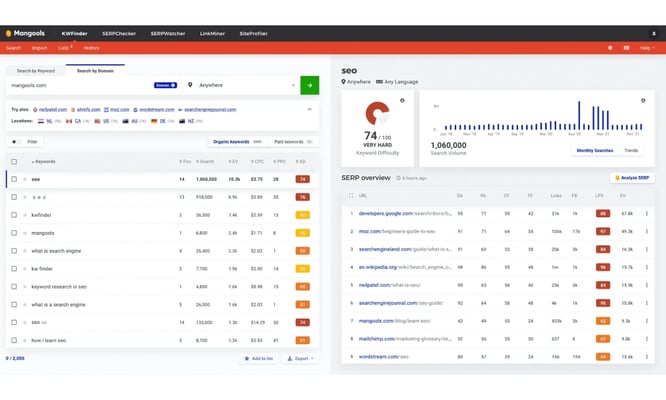Image resolution: width=666 pixels, height=400 pixels.
Task: Click the red 74 KD badge for 'seo'
Action: tap(302, 179)
